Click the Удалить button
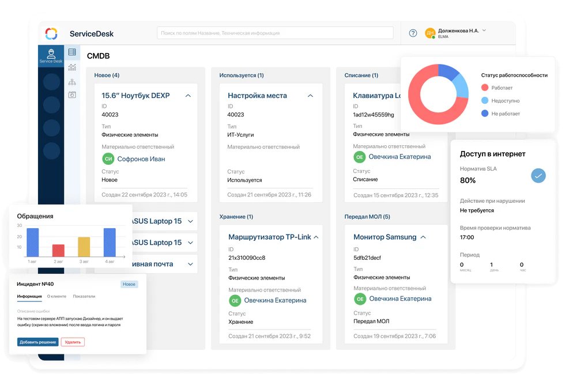The image size is (588, 378). (73, 342)
